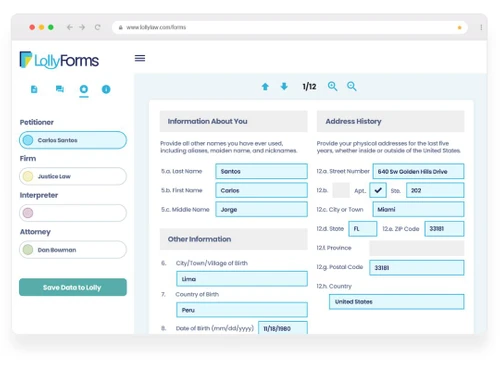Click the empty Province field

coord(417,248)
